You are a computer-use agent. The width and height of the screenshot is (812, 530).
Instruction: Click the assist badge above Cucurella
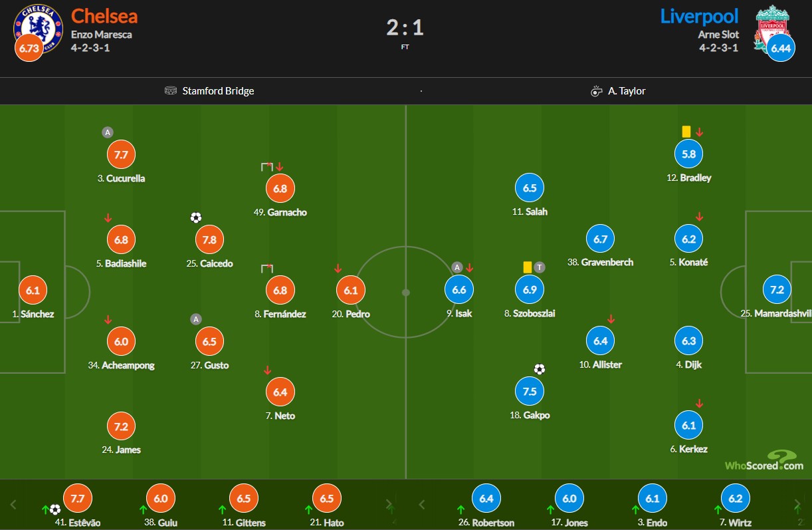click(107, 132)
